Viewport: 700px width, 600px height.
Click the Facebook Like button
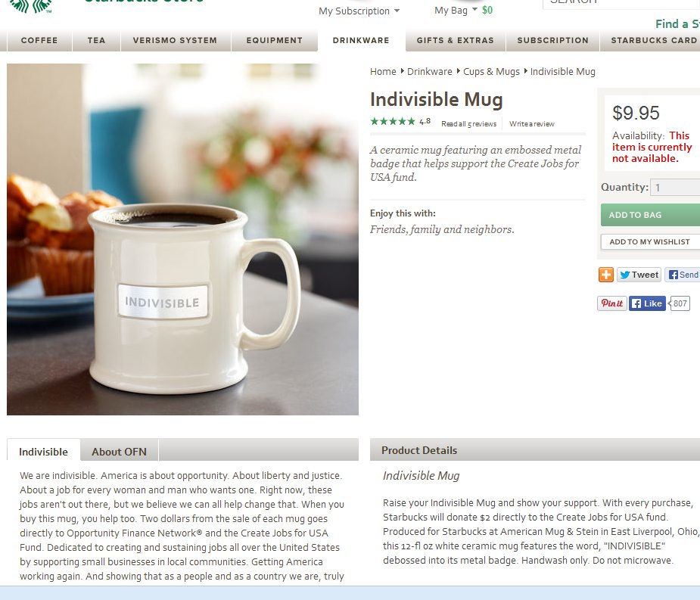tap(647, 303)
